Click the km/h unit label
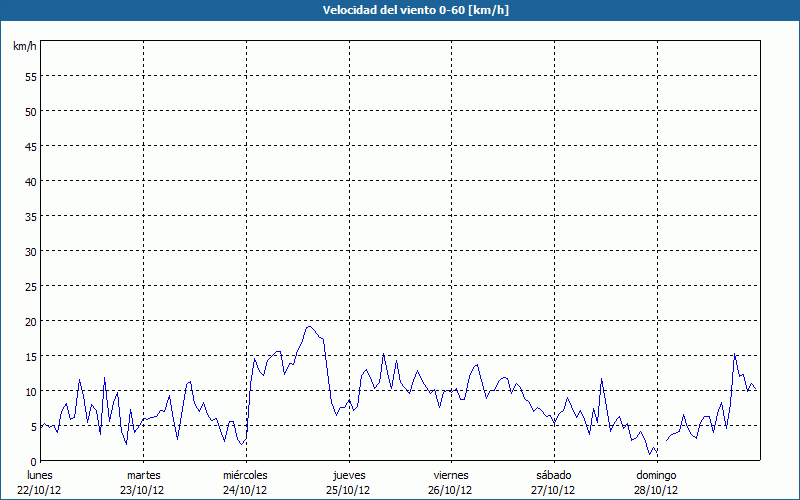The image size is (800, 500). (25, 47)
